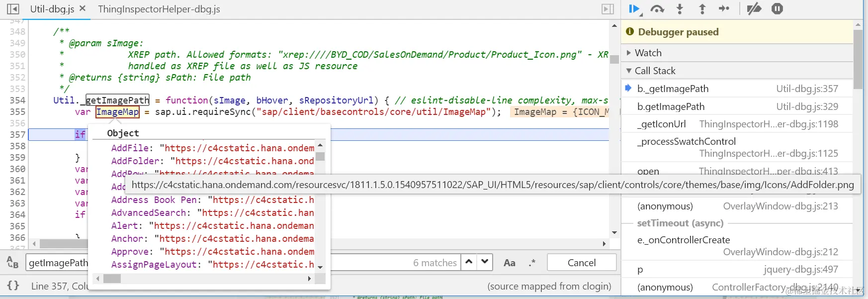Click the source mapped from clogin text

click(x=549, y=286)
